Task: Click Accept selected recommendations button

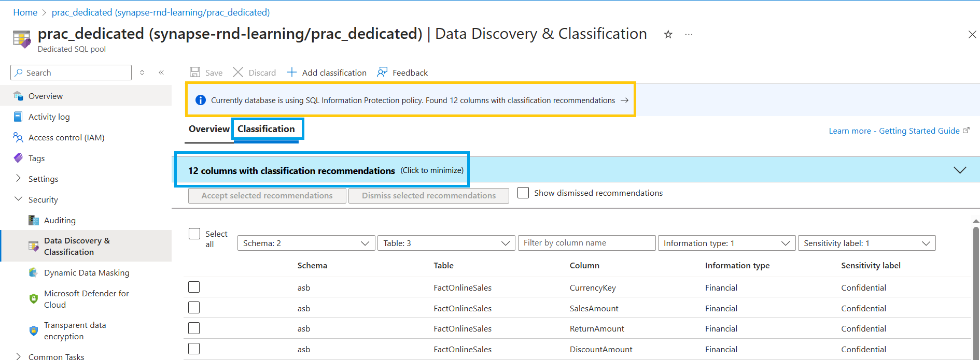Action: point(267,196)
